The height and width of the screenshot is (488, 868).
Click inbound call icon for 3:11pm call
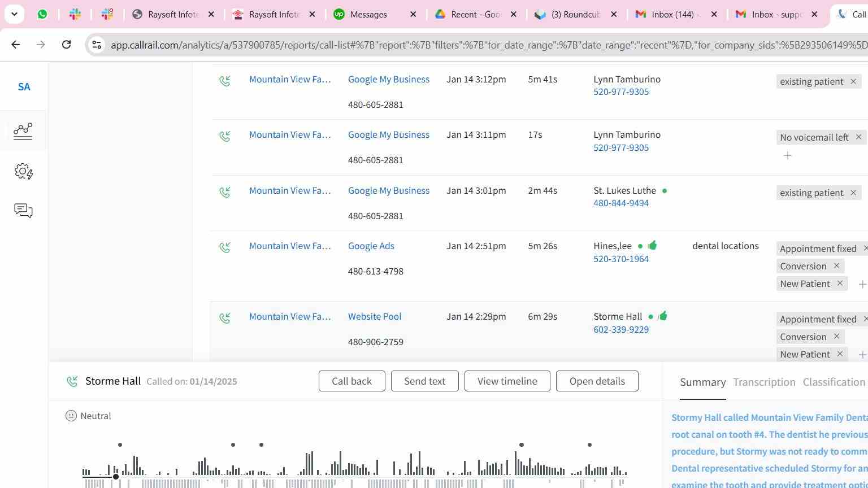[225, 137]
